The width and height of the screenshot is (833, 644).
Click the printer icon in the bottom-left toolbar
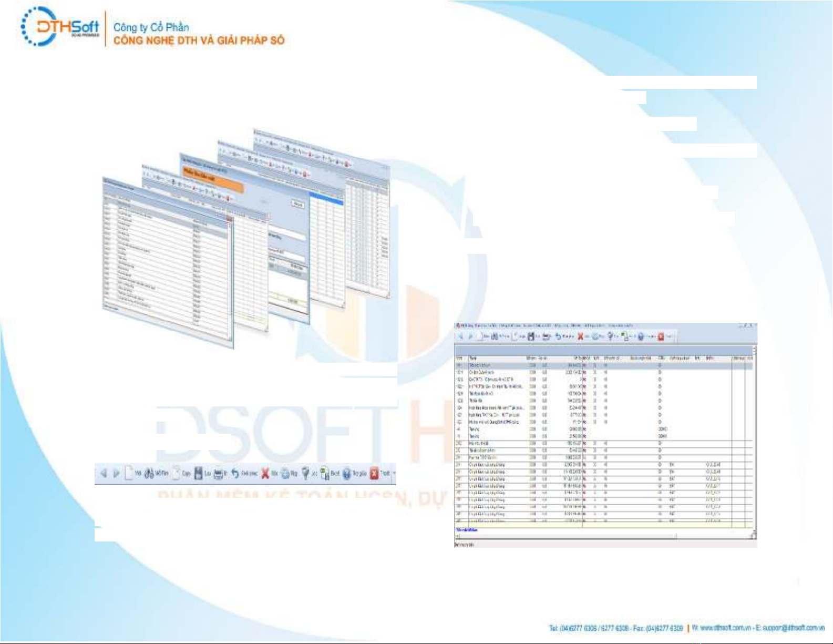point(218,474)
